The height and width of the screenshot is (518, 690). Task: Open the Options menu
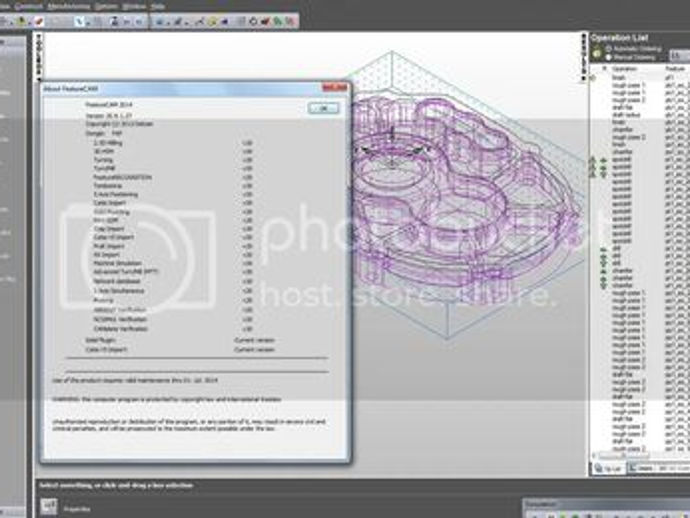[x=106, y=7]
